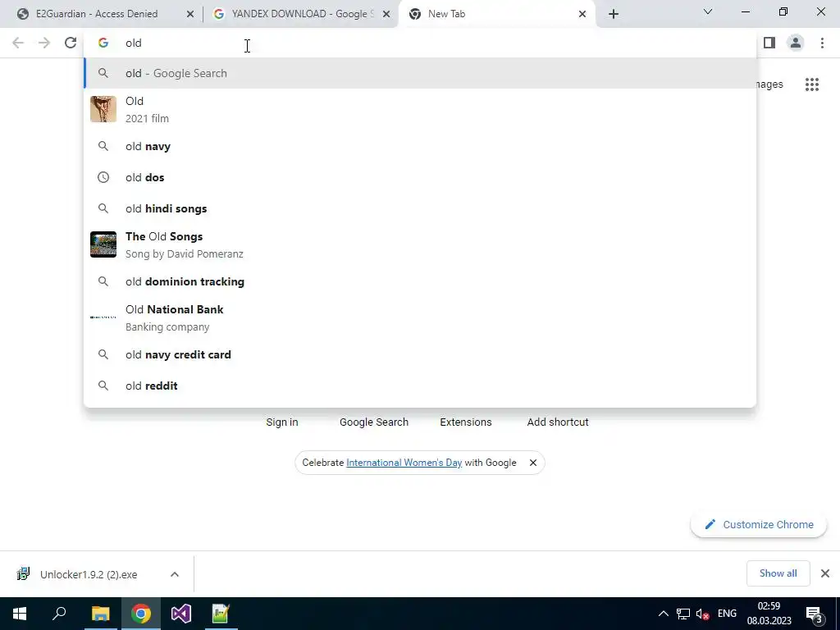
Task: Open International Women's Day link
Action: (x=404, y=463)
